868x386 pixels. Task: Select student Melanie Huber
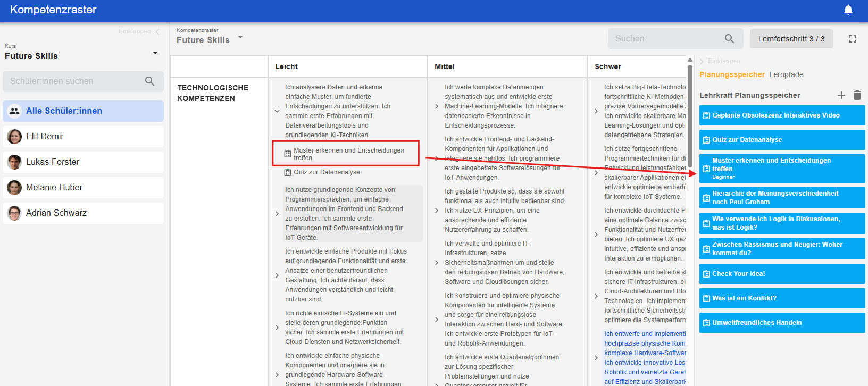(54, 188)
